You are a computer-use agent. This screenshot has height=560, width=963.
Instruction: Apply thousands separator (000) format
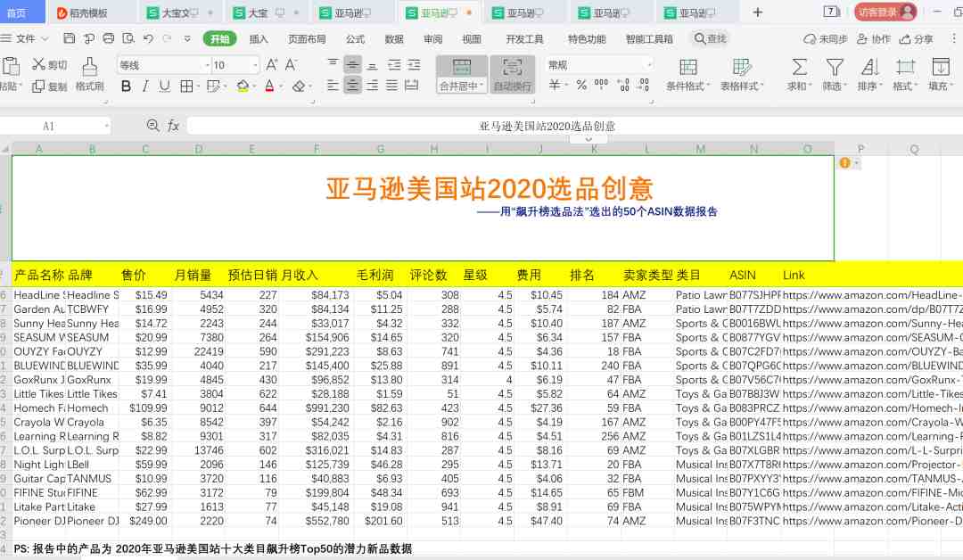601,84
